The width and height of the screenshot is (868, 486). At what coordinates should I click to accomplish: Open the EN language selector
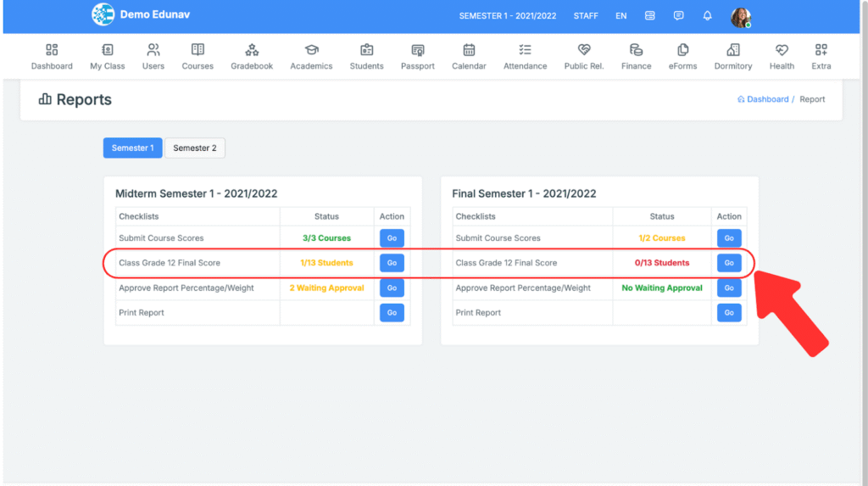621,16
